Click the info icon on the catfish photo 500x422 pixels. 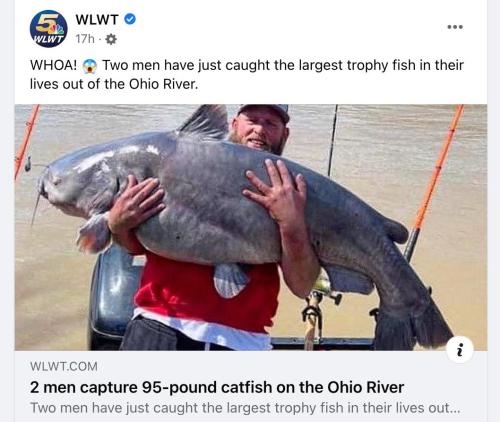click(x=460, y=350)
